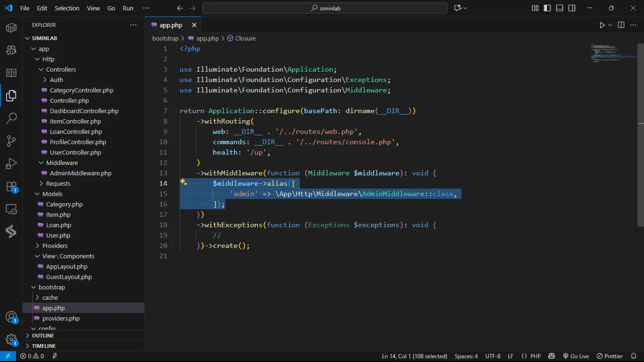Click the Run Code play icon
The width and height of the screenshot is (644, 362).
pos(602,25)
